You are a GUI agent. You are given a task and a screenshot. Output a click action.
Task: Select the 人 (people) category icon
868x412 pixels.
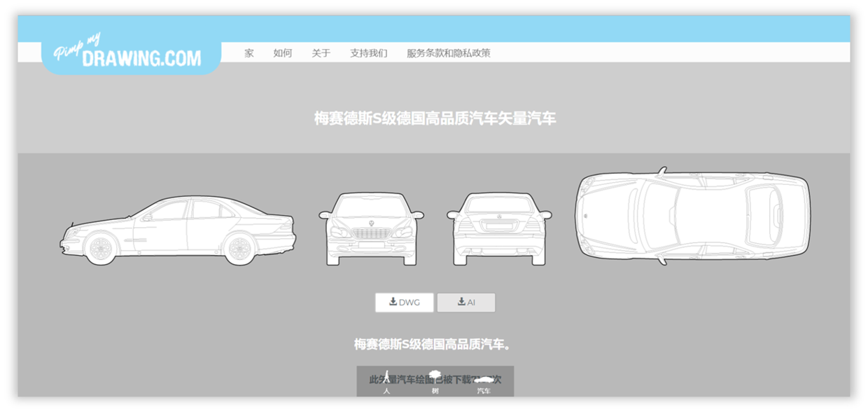pos(386,381)
